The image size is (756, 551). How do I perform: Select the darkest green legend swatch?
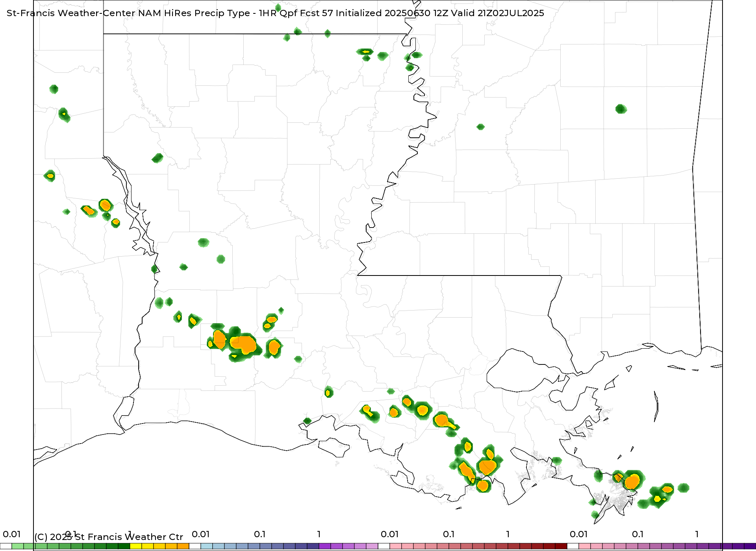tap(124, 546)
